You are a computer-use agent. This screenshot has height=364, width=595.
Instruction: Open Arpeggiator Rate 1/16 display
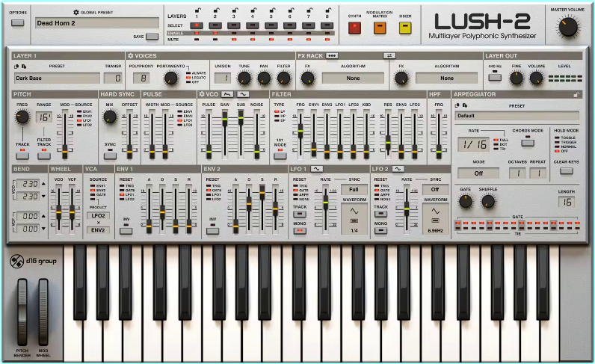[x=475, y=144]
